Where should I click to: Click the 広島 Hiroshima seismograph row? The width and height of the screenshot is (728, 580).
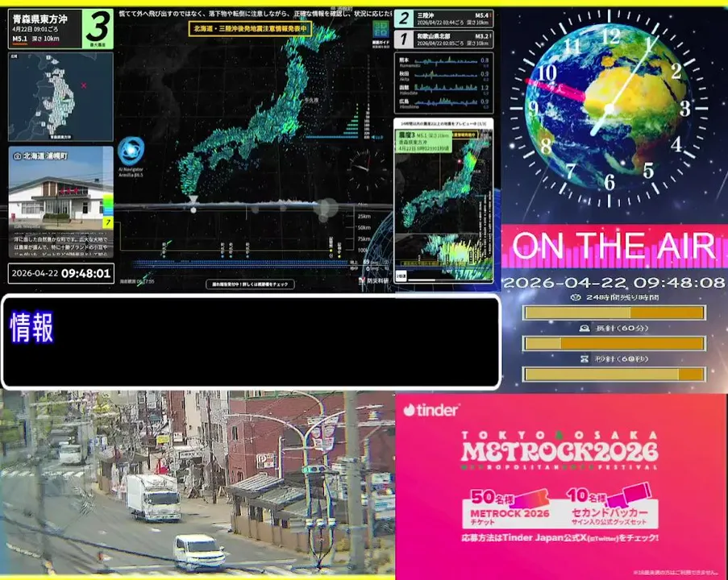[444, 102]
